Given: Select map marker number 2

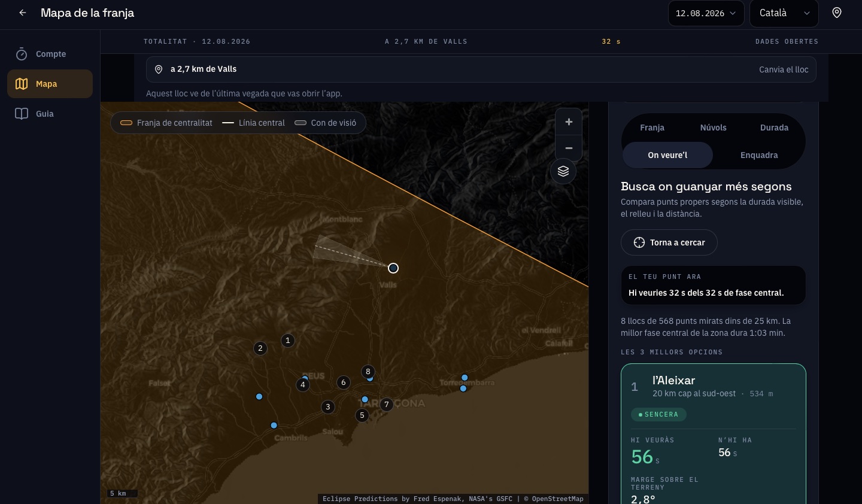Looking at the screenshot, I should (x=260, y=348).
